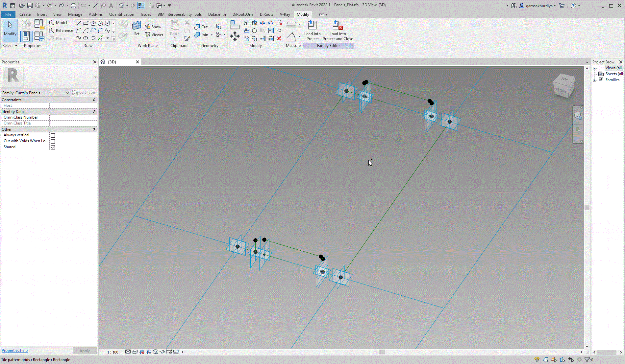Click the Detail Level icon in view bar
Screen dimensions: 625x364
[128, 352]
